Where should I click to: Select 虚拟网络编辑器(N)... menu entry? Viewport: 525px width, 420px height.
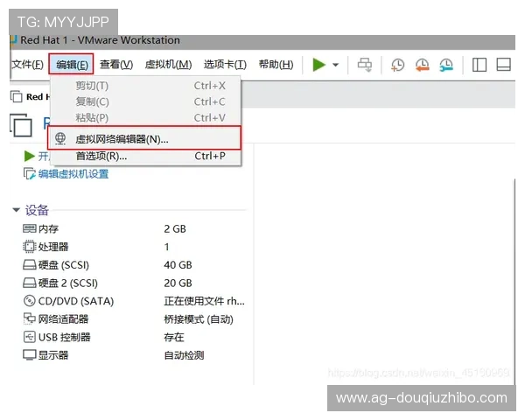pyautogui.click(x=144, y=138)
